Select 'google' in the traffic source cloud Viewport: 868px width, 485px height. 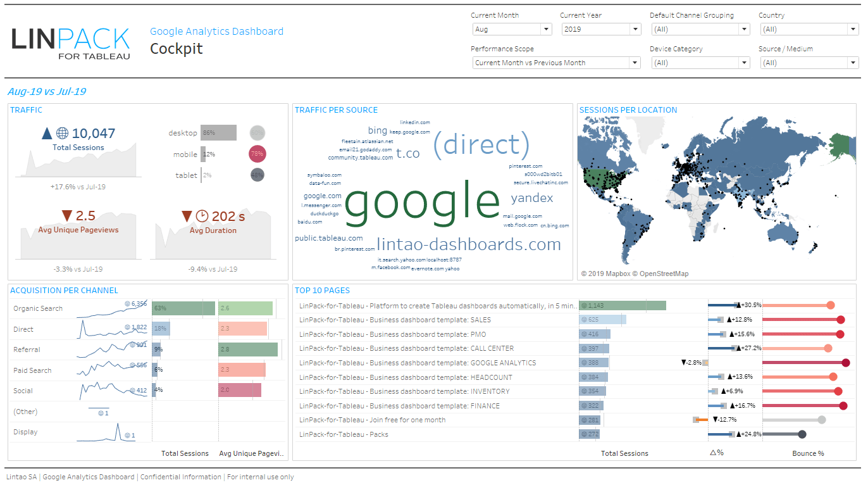pyautogui.click(x=422, y=201)
